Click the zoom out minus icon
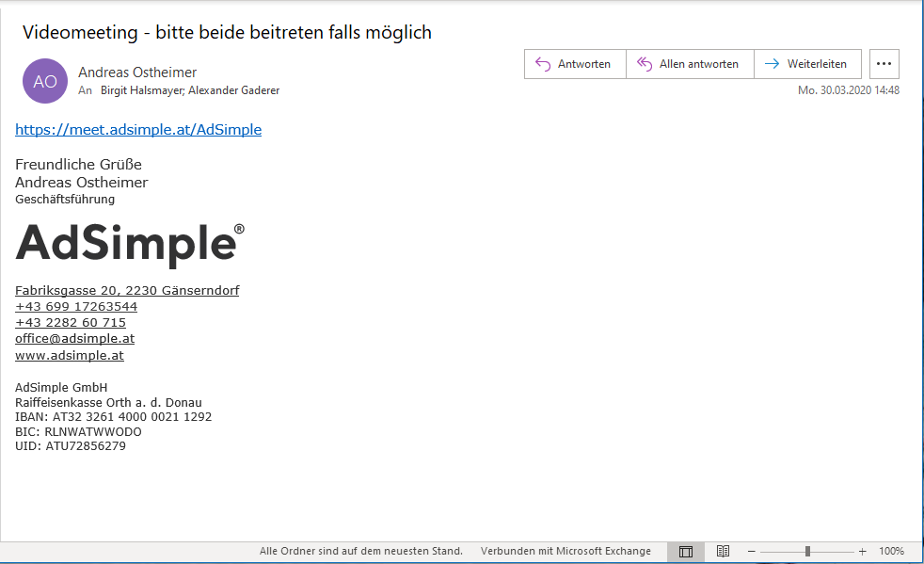Screen dimensions: 924x564 click(750, 551)
